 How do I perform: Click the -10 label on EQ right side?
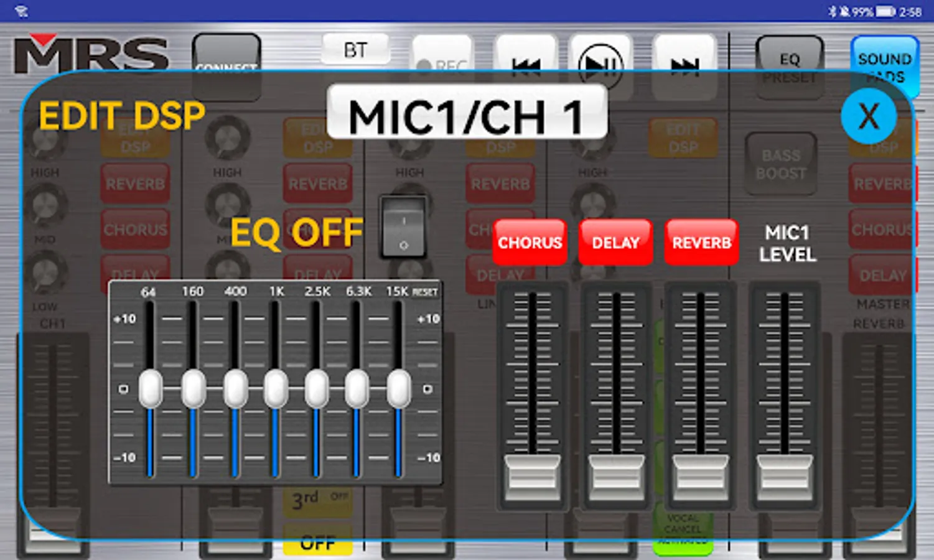point(429,457)
